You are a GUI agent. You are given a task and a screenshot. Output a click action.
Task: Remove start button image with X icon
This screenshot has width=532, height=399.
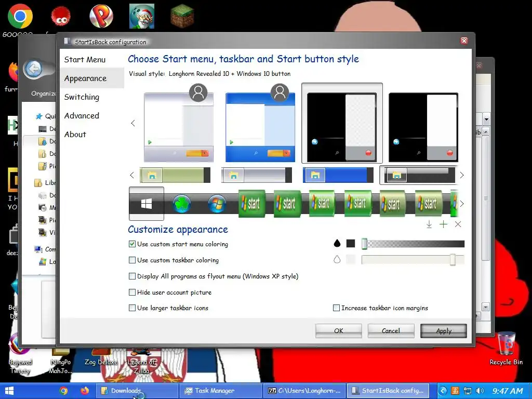[458, 224]
